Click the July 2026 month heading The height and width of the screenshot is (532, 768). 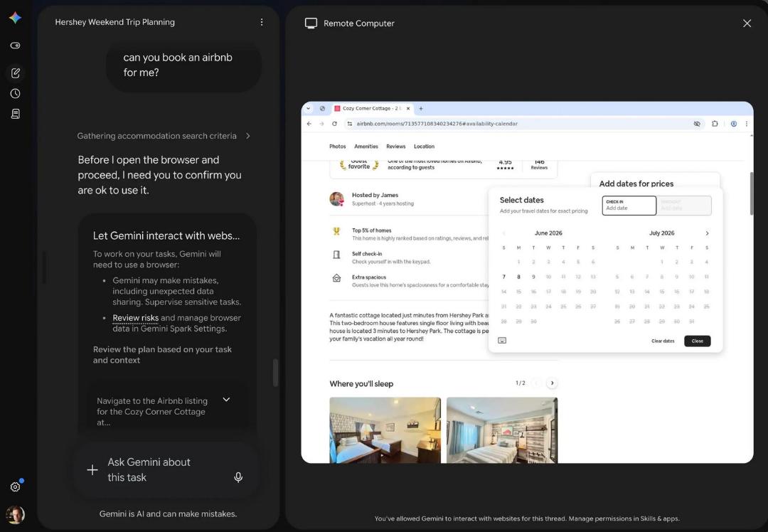pos(662,233)
